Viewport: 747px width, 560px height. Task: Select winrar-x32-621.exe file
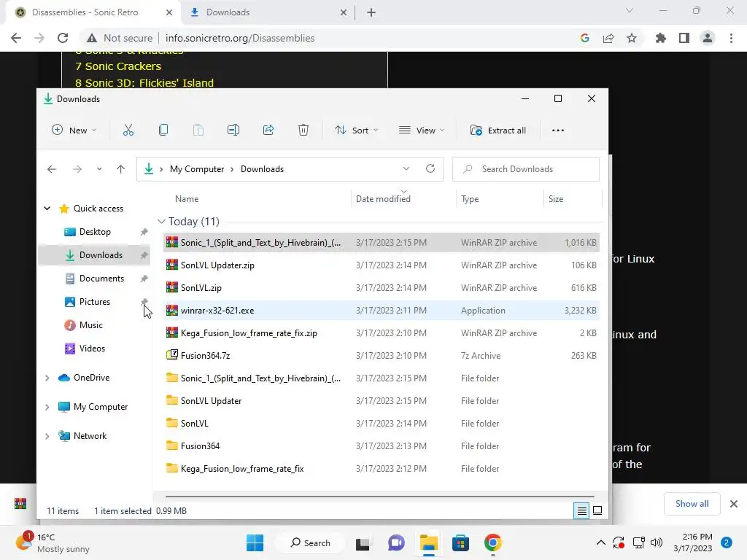[381, 311]
